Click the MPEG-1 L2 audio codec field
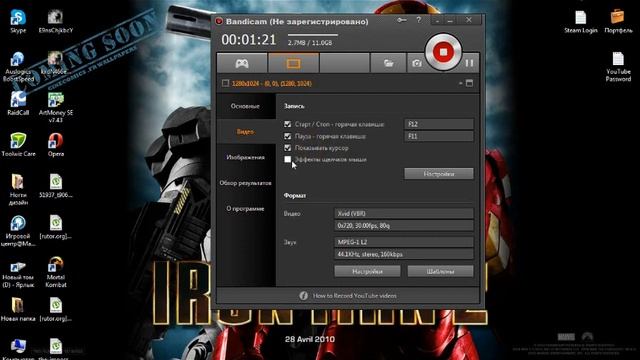The width and height of the screenshot is (640, 360). coord(404,242)
